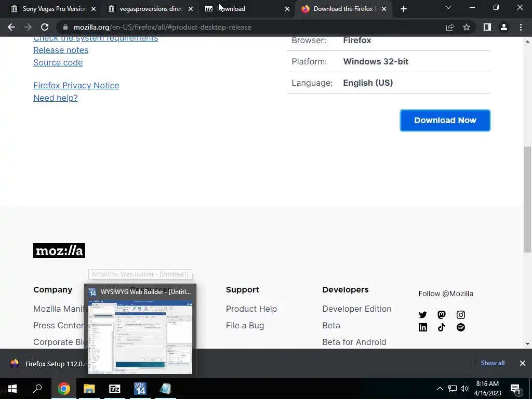Open Mozilla's Spotify page
This screenshot has height=399, width=532.
[x=461, y=327]
